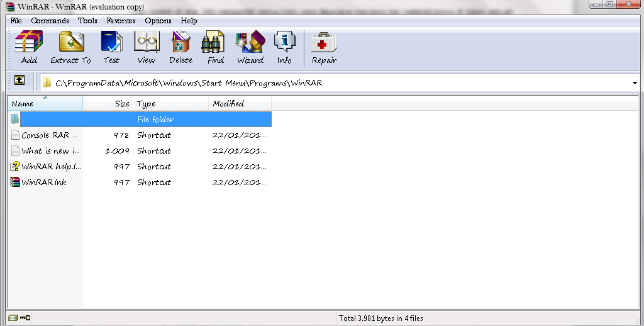This screenshot has height=326, width=644.
Task: Click the 1.009 size value
Action: pos(118,151)
